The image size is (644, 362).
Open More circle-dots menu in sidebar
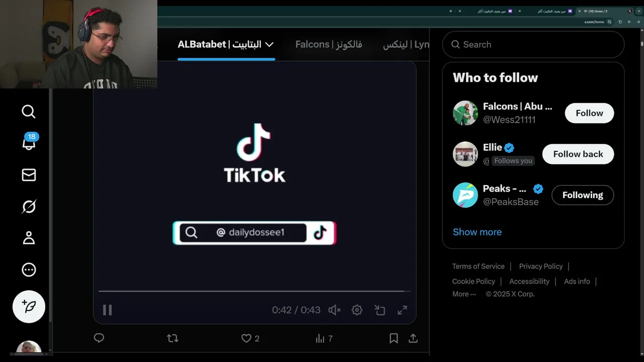click(29, 269)
